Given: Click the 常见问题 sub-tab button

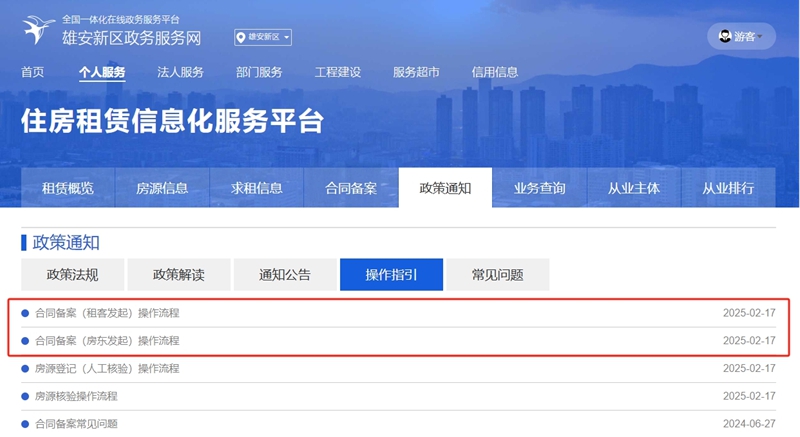Looking at the screenshot, I should pyautogui.click(x=497, y=275).
